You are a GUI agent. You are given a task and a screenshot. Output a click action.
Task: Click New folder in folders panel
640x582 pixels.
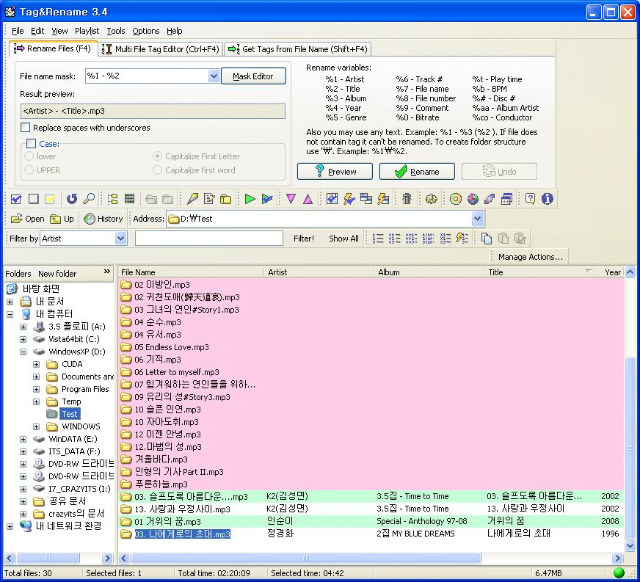pyautogui.click(x=57, y=273)
